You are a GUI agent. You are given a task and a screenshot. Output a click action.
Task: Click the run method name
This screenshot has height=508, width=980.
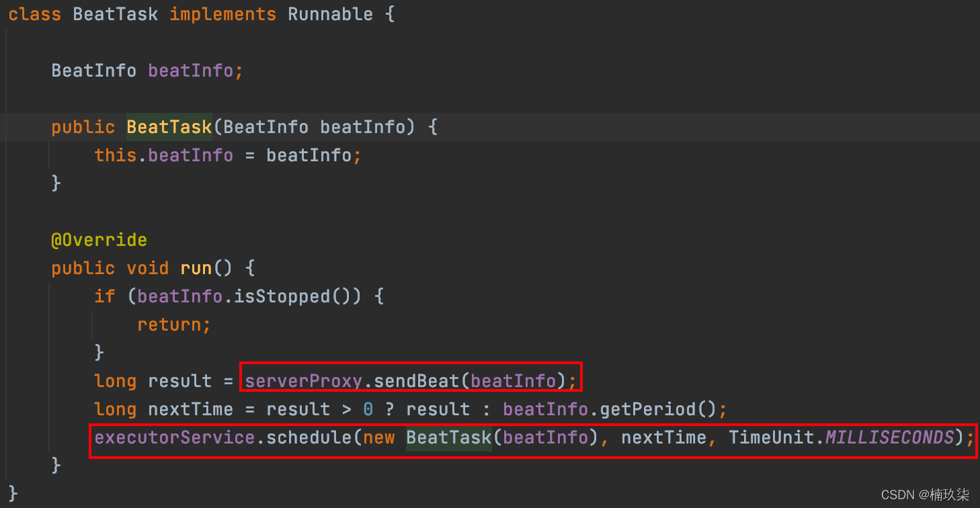click(x=196, y=268)
